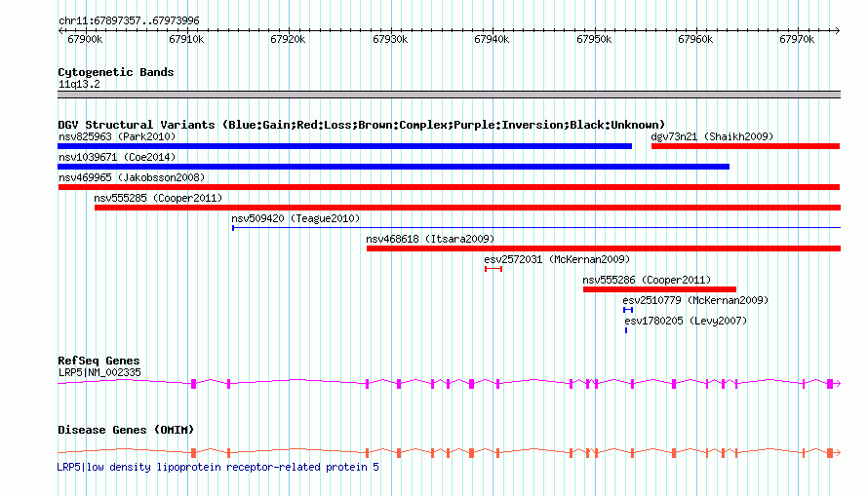Open the esv2510779 (McKernan2009) label

[x=695, y=300]
